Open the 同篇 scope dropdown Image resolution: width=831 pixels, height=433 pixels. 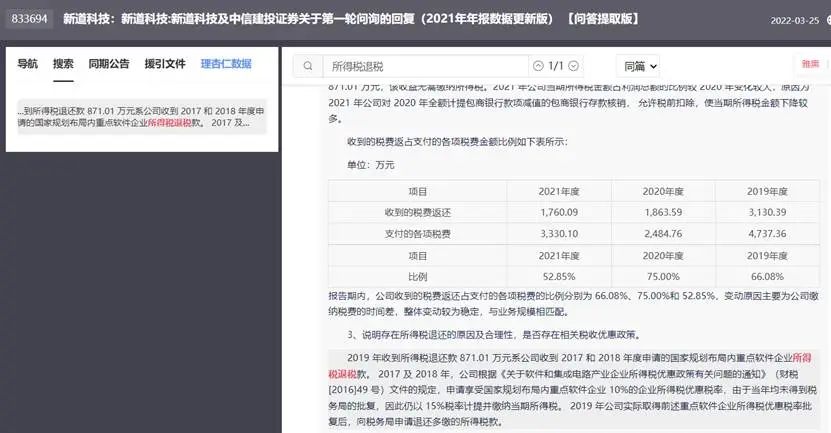click(639, 66)
